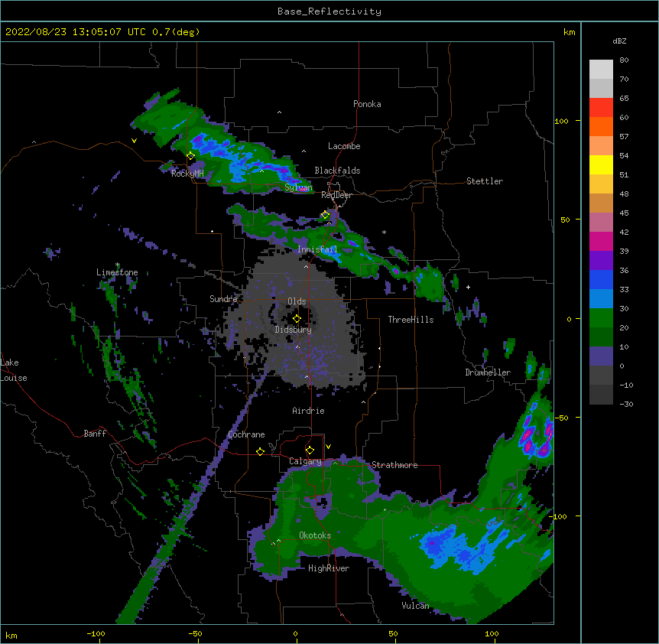659x644 pixels.
Task: Click the yellow diamond marker below Cochrane
Action: click(260, 451)
